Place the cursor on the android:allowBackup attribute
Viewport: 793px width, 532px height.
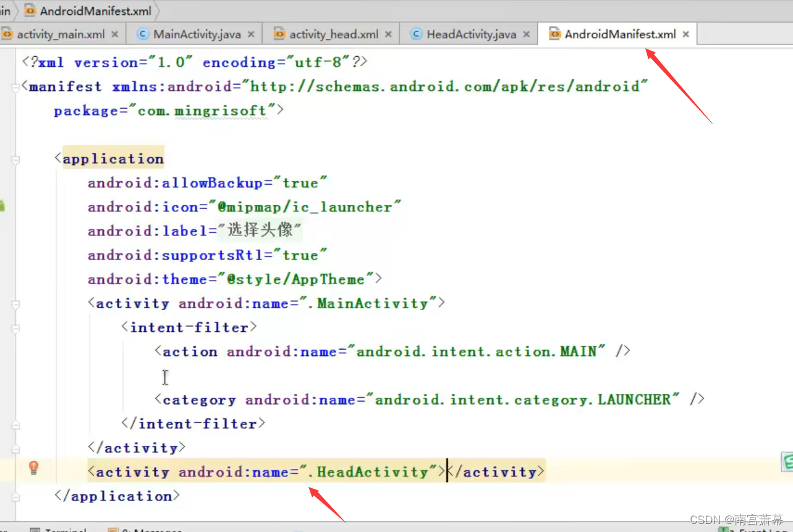(175, 184)
